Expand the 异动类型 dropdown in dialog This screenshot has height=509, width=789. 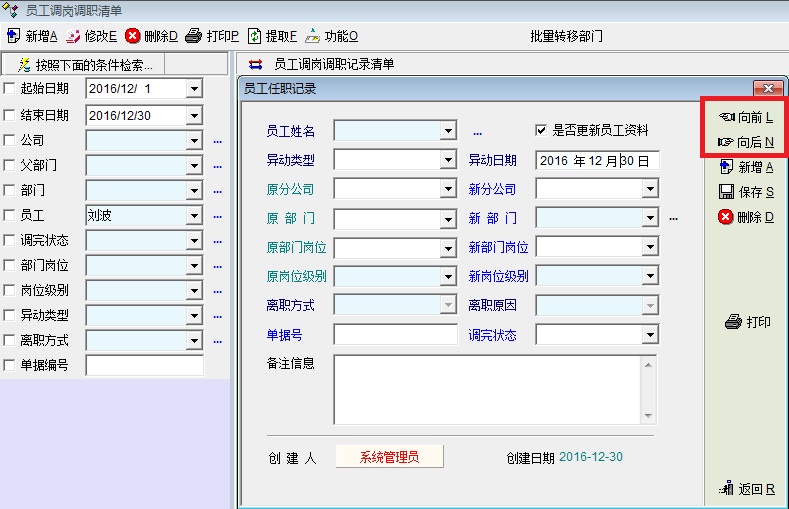pos(448,160)
